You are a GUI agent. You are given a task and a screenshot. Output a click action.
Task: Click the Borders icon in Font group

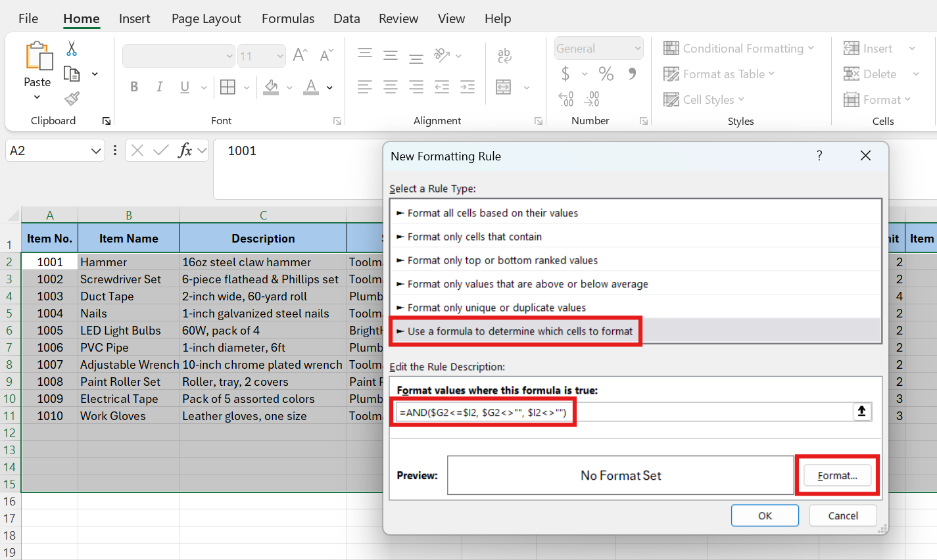pyautogui.click(x=228, y=87)
